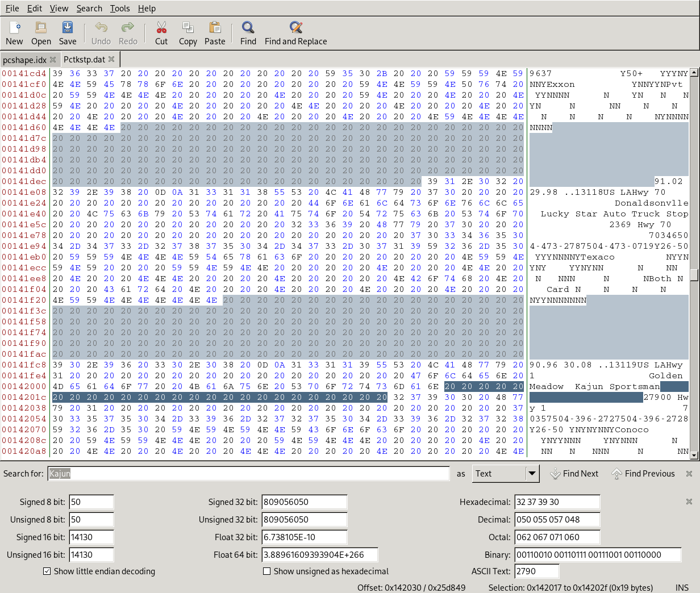Screen dimensions: 700x593
Task: Close the Pctkstp.dat tab
Action: click(x=111, y=59)
